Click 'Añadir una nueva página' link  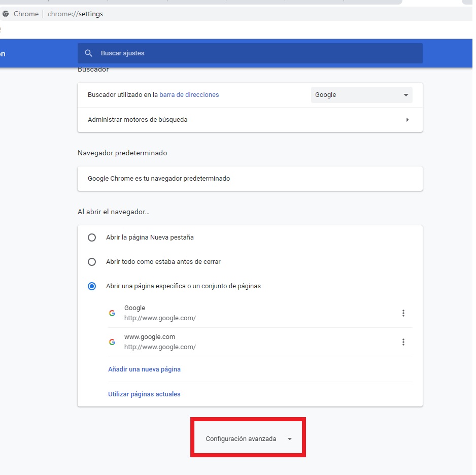point(144,369)
